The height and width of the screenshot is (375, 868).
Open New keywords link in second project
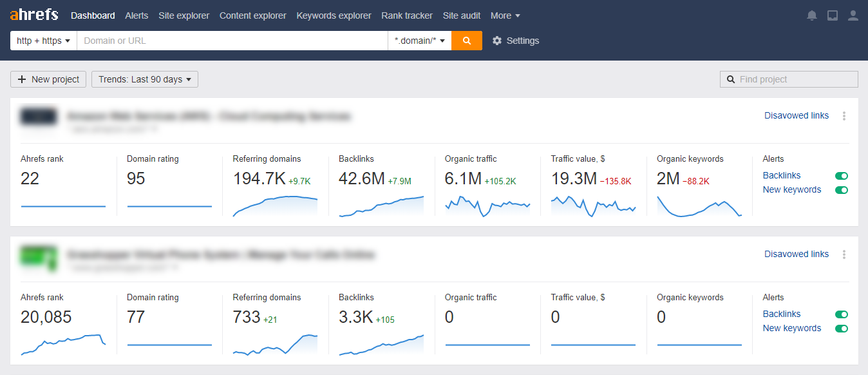tap(792, 329)
